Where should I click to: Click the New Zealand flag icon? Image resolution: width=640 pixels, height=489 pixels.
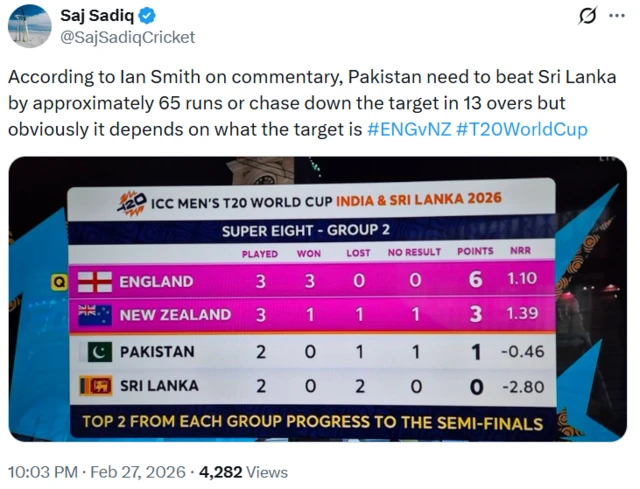[94, 314]
